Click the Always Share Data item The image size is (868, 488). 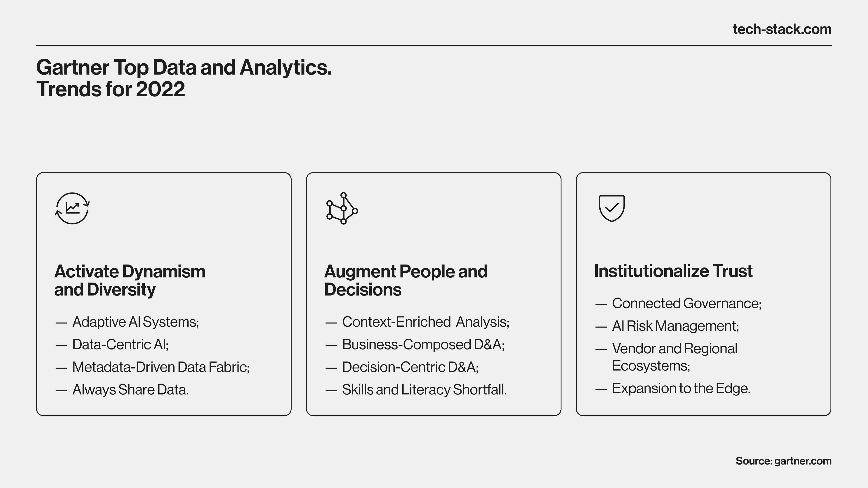pos(130,390)
